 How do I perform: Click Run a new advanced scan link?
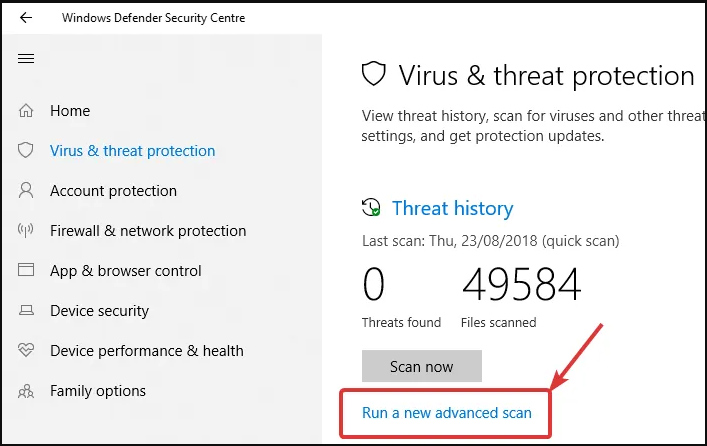447,413
